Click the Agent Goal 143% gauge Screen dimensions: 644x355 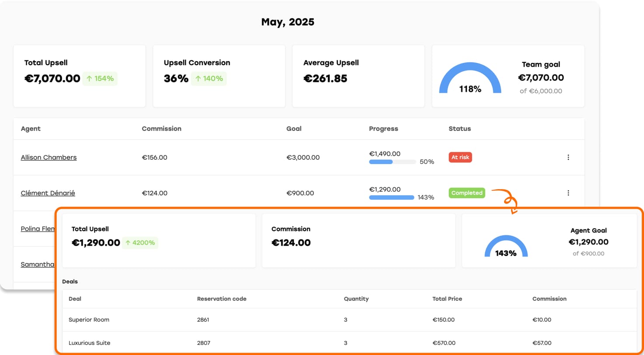[506, 247]
